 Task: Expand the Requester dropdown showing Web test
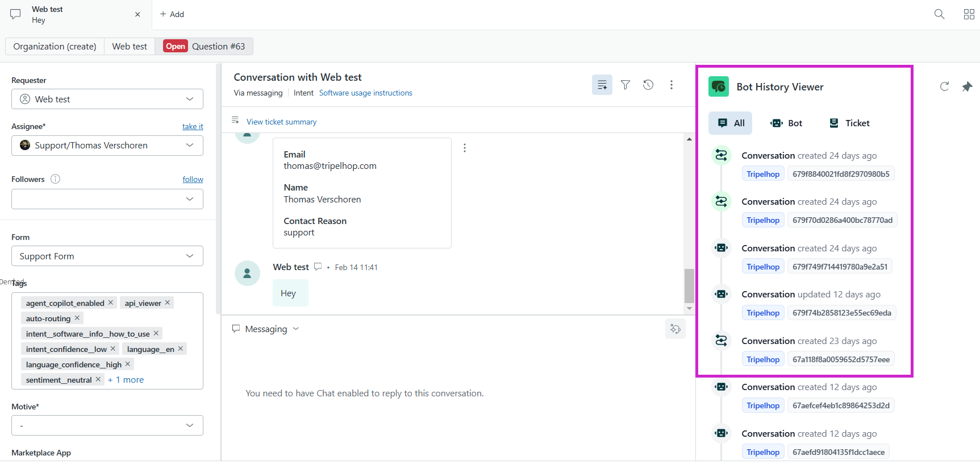tap(107, 99)
